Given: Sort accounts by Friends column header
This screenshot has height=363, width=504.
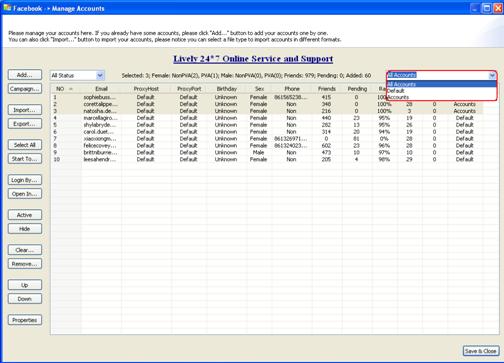Looking at the screenshot, I should [327, 89].
